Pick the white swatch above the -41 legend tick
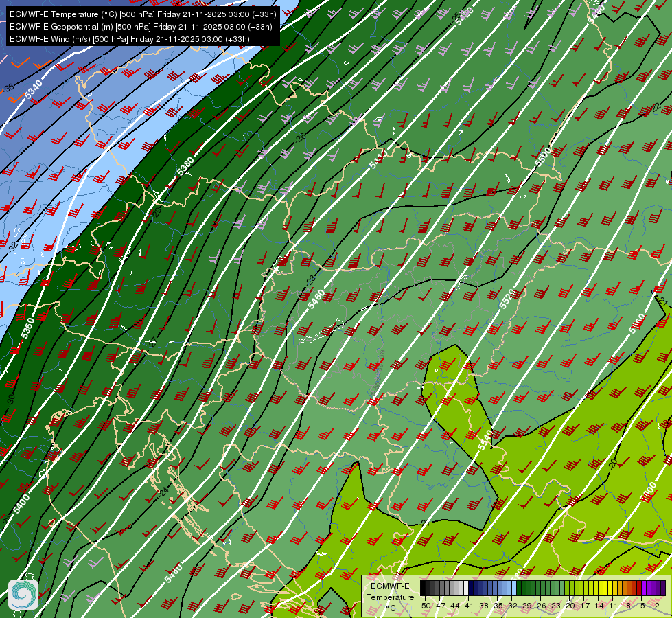Image resolution: width=672 pixels, height=618 pixels. pos(466,588)
